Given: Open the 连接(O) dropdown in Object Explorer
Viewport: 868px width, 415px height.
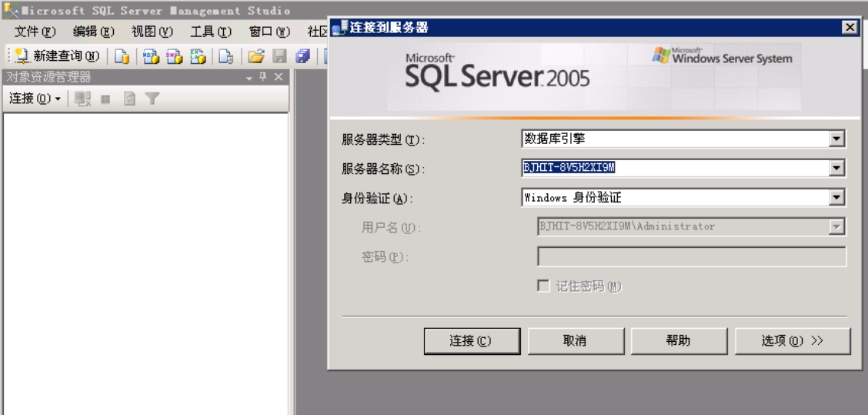Looking at the screenshot, I should (35, 99).
